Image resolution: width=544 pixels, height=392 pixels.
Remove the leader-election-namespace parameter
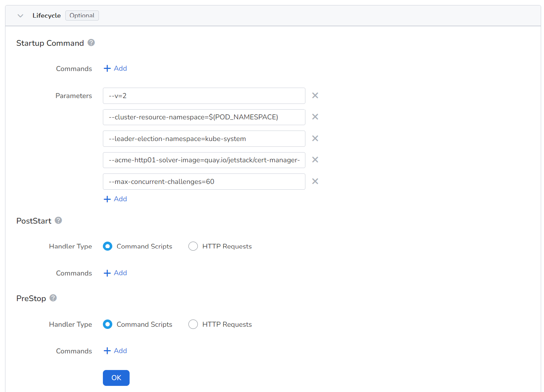coord(315,138)
